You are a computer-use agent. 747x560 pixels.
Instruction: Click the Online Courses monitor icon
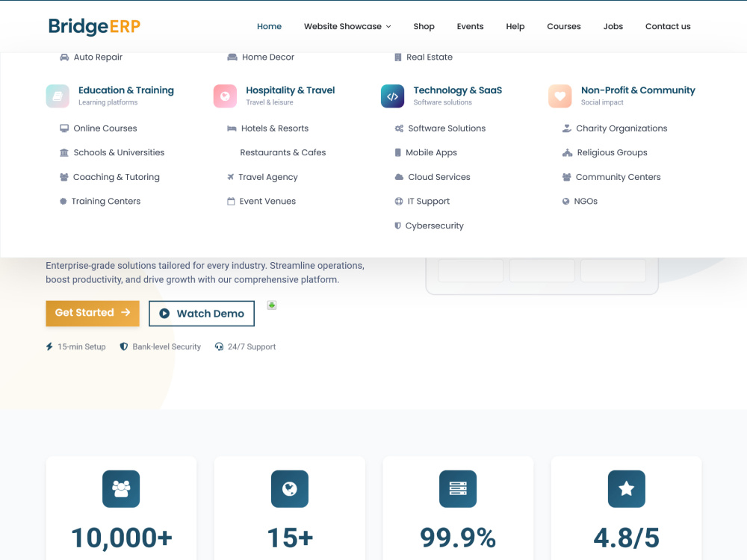point(63,128)
